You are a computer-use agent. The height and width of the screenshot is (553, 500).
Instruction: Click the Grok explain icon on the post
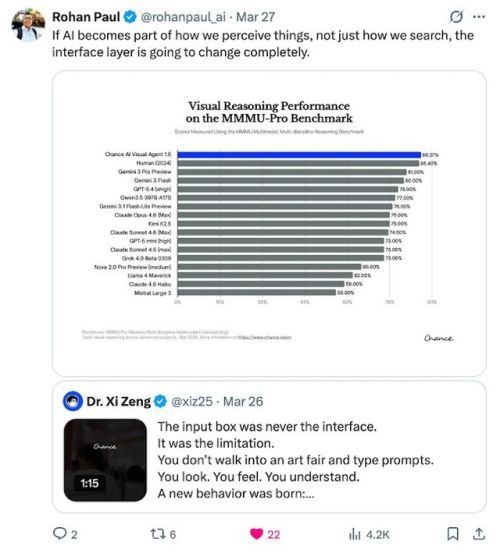pyautogui.click(x=456, y=17)
